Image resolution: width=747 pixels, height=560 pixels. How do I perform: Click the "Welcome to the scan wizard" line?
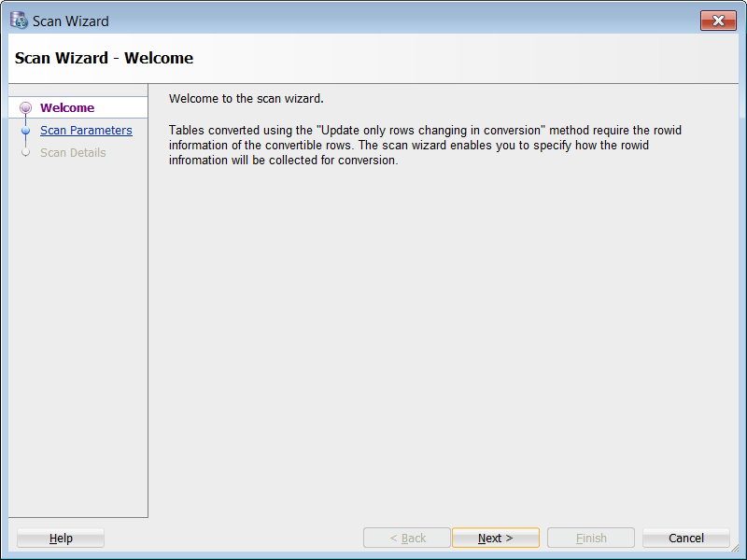coord(247,99)
